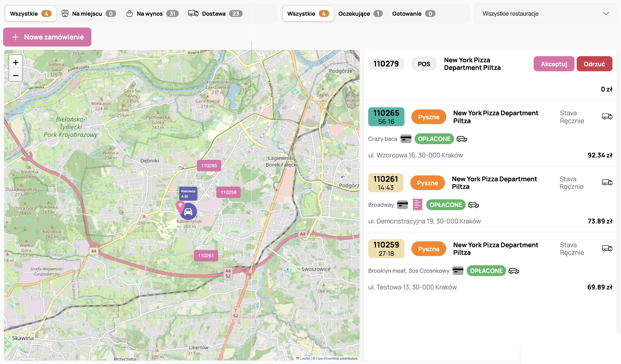Click card icon next to Brooklyn meat
This screenshot has width=621, height=364.
(x=458, y=271)
